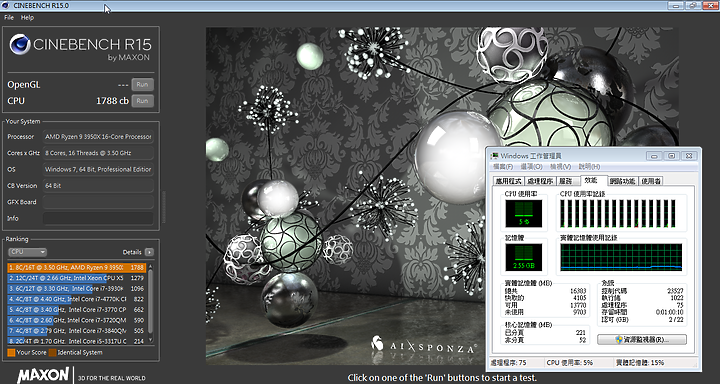Image resolution: width=720 pixels, height=384 pixels.
Task: Click the 1788 cb CPU score value
Action: pyautogui.click(x=112, y=101)
